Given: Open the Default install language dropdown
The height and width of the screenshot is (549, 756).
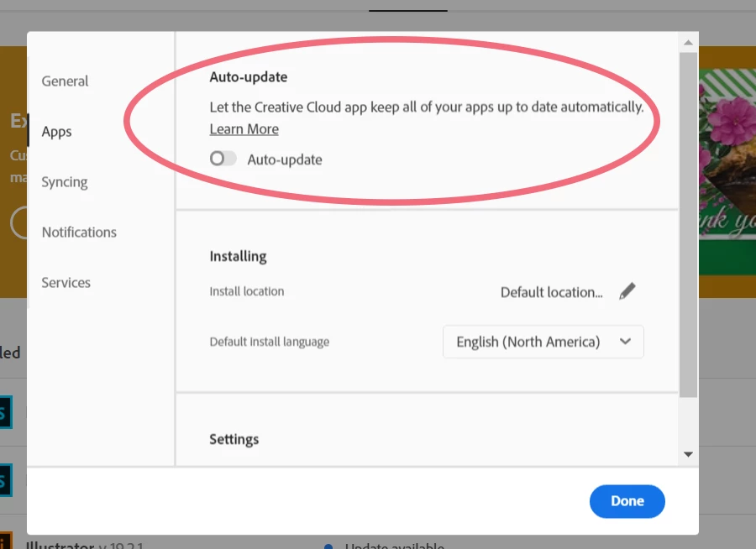Looking at the screenshot, I should pyautogui.click(x=543, y=342).
